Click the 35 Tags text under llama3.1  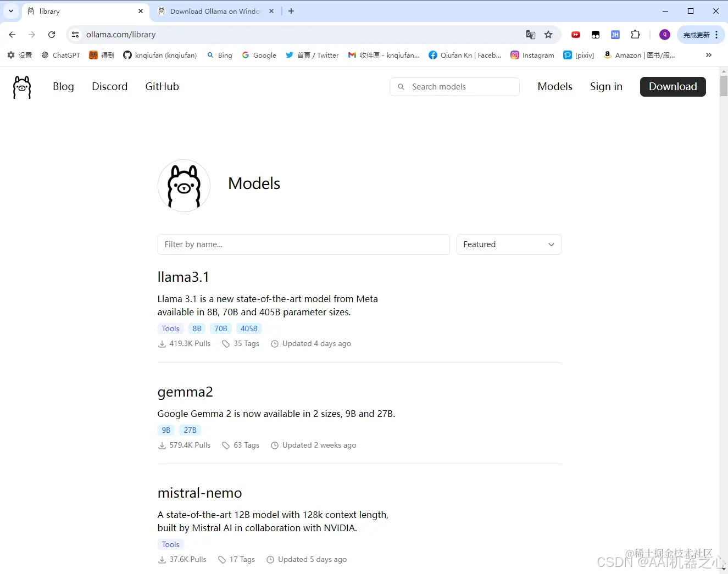point(246,343)
